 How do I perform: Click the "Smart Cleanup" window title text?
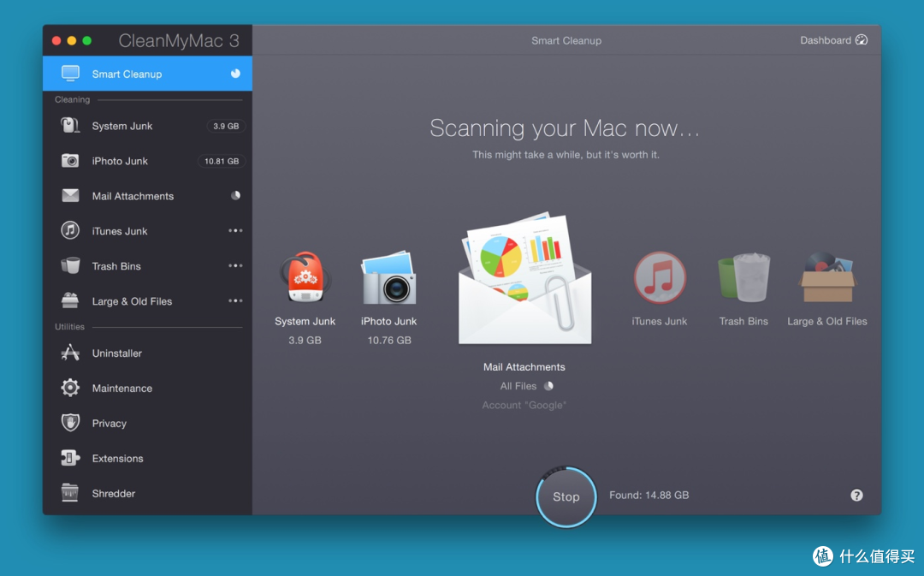566,41
